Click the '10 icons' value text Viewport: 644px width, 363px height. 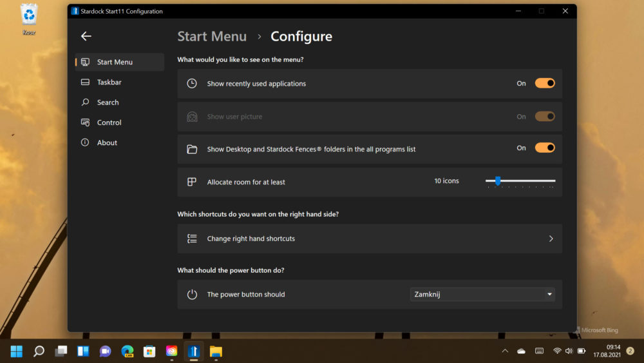click(x=446, y=181)
